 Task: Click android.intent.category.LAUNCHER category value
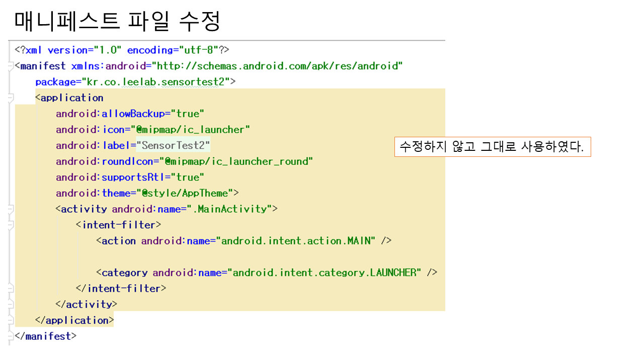tap(325, 273)
